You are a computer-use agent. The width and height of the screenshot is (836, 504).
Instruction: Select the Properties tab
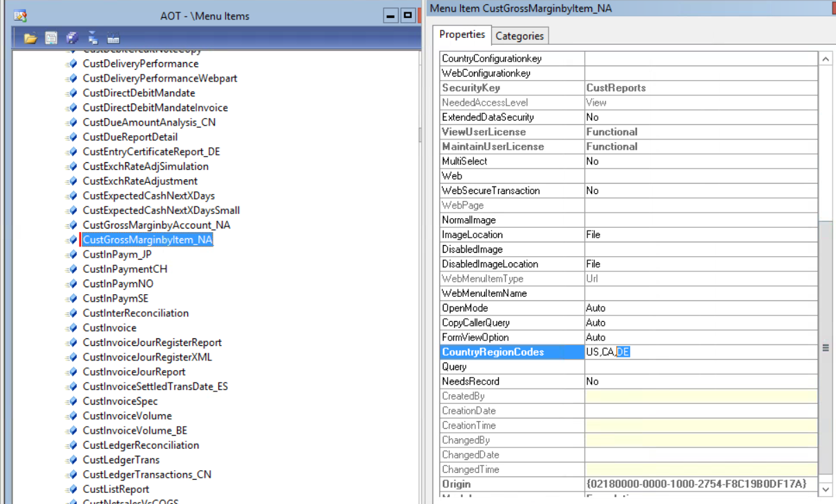pyautogui.click(x=462, y=35)
